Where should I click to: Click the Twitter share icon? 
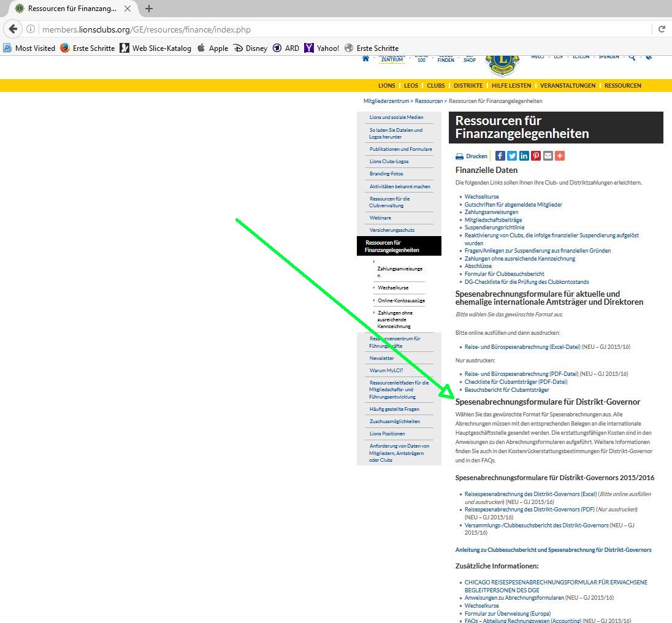[512, 156]
